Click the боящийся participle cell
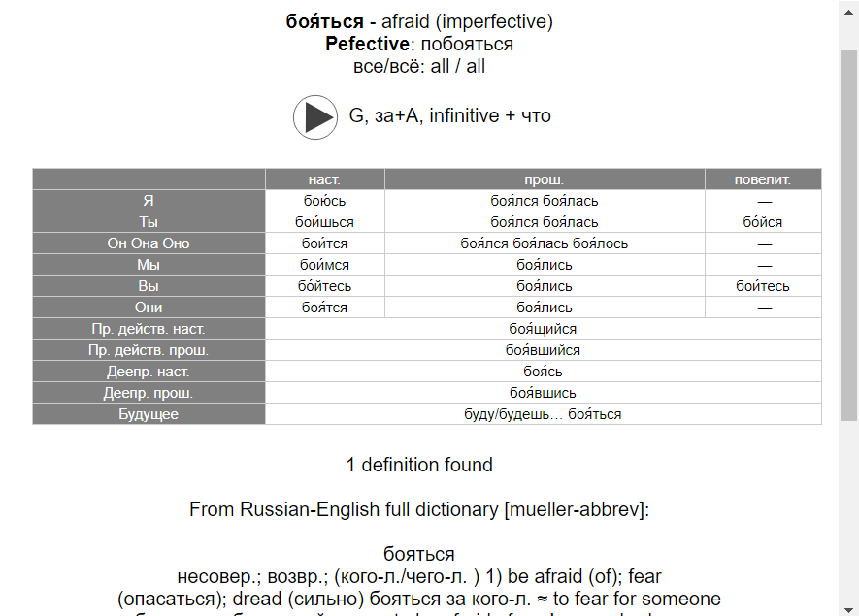Image resolution: width=859 pixels, height=616 pixels. pyautogui.click(x=543, y=329)
